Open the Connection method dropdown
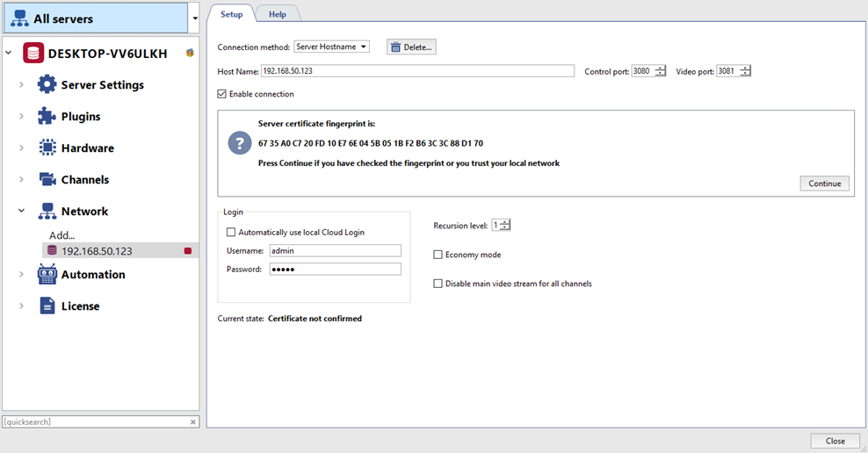Image resolution: width=868 pixels, height=453 pixels. [x=331, y=47]
